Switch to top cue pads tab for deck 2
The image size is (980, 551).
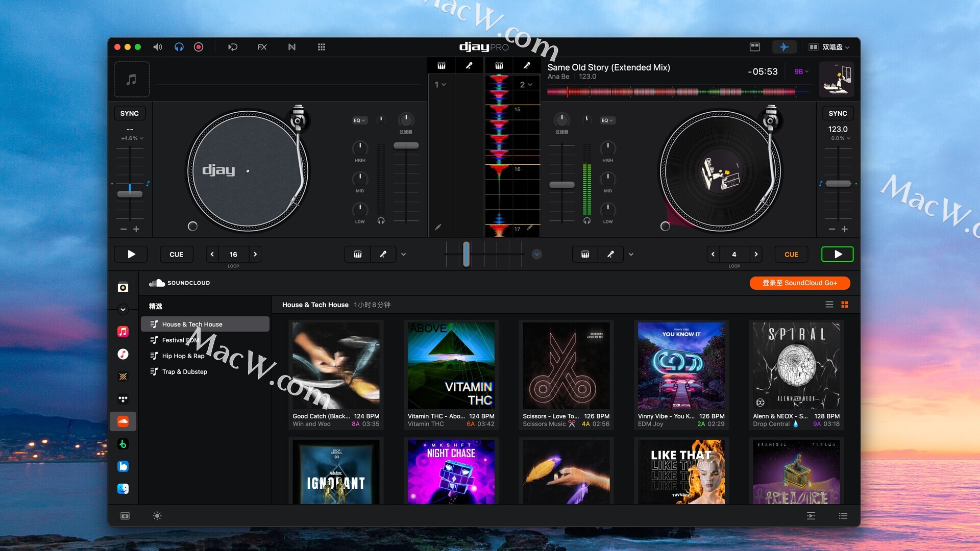[x=499, y=65]
